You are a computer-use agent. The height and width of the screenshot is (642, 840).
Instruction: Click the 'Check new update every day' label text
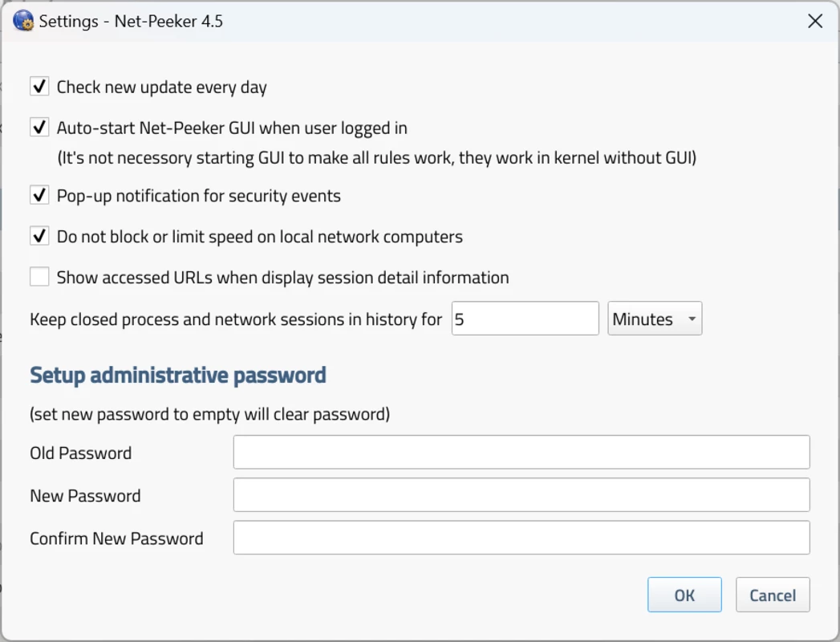[x=162, y=87]
